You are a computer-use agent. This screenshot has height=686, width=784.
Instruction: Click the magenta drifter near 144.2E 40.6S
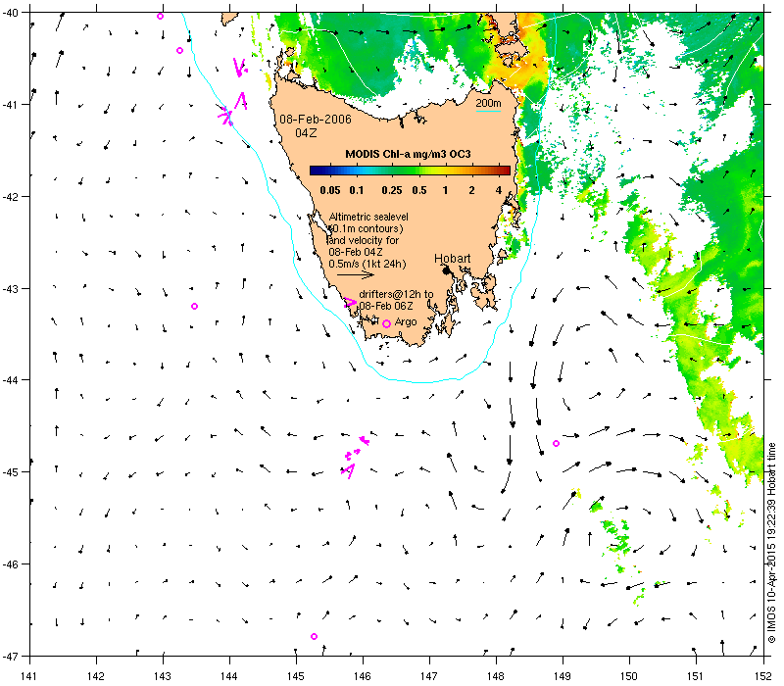[x=240, y=68]
